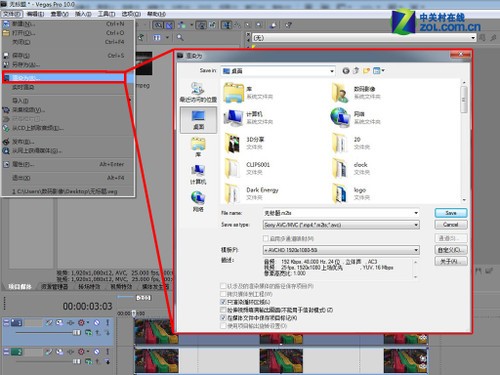Toggle the 使用项目输出旋转设置 (project output rotation) checkbox at dialog bottom
500x375 pixels.
[x=223, y=326]
